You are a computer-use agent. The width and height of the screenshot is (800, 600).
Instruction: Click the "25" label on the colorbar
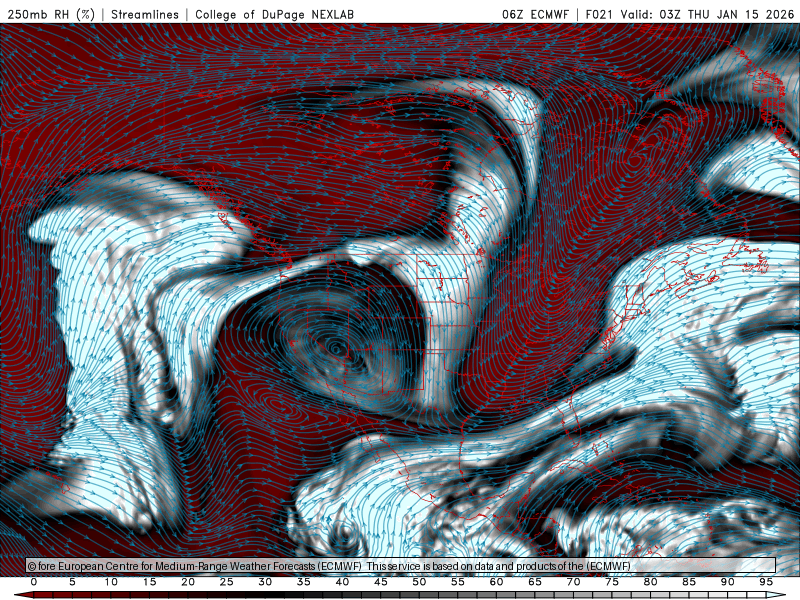(227, 582)
